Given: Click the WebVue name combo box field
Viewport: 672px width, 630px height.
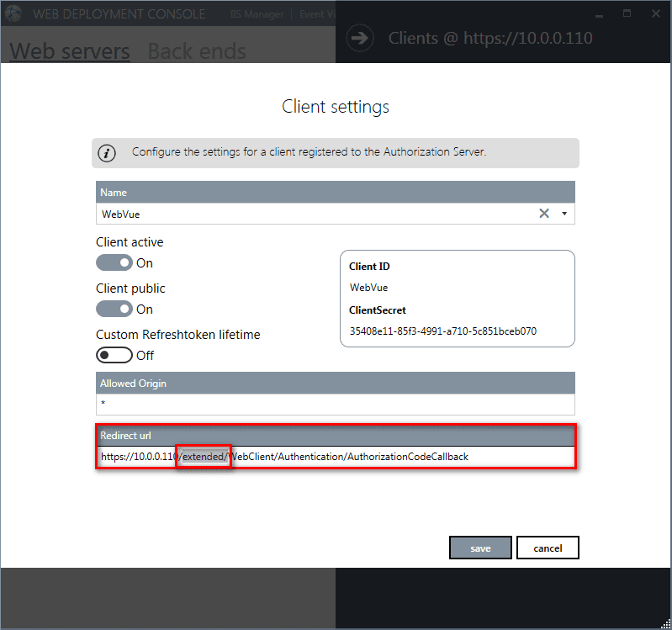Looking at the screenshot, I should [311, 214].
